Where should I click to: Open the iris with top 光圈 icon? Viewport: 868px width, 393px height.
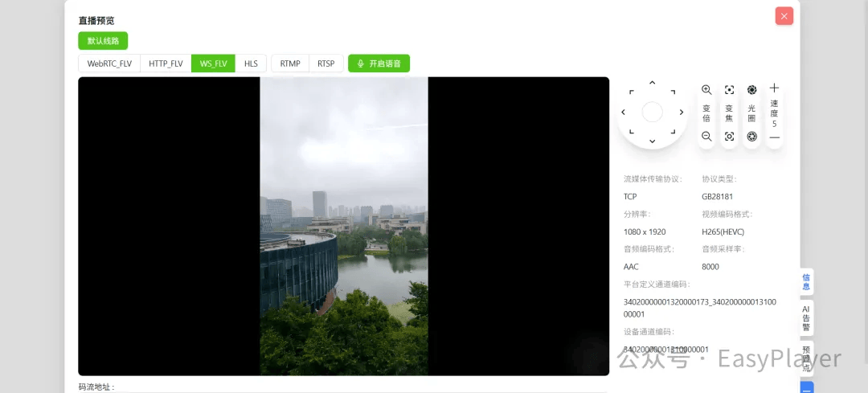751,90
